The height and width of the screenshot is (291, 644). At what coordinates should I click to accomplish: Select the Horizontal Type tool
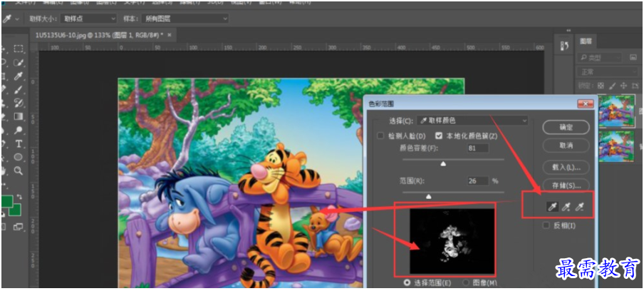[x=19, y=144]
